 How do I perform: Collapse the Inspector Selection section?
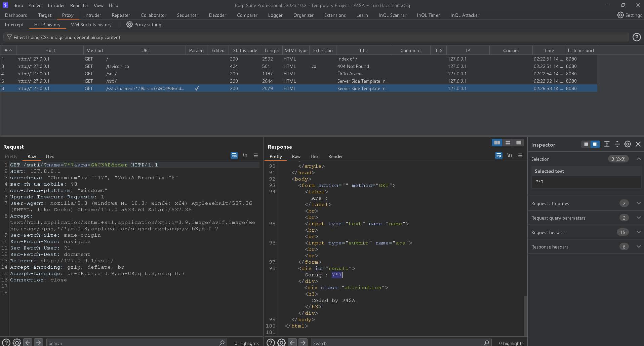[638, 159]
